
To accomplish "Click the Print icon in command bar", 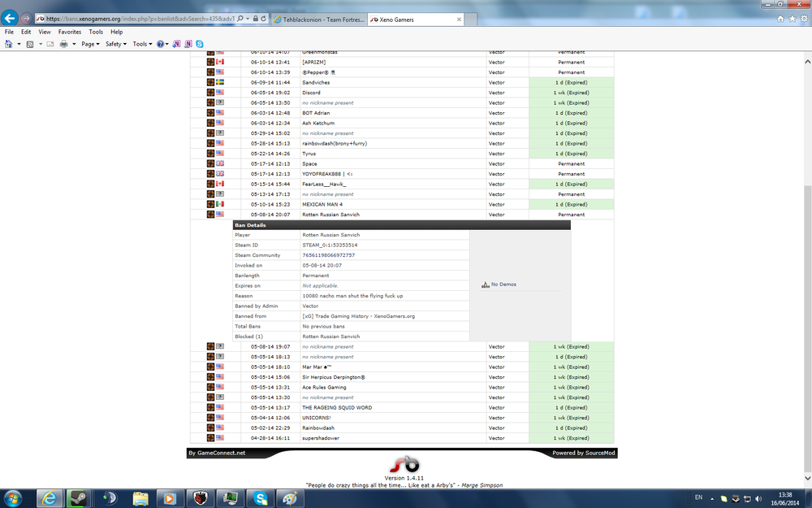I will pos(63,44).
